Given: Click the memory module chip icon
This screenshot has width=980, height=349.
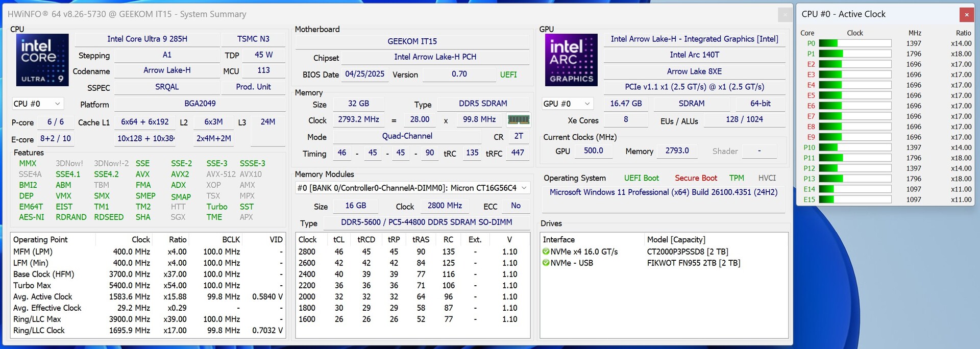Looking at the screenshot, I should (519, 119).
